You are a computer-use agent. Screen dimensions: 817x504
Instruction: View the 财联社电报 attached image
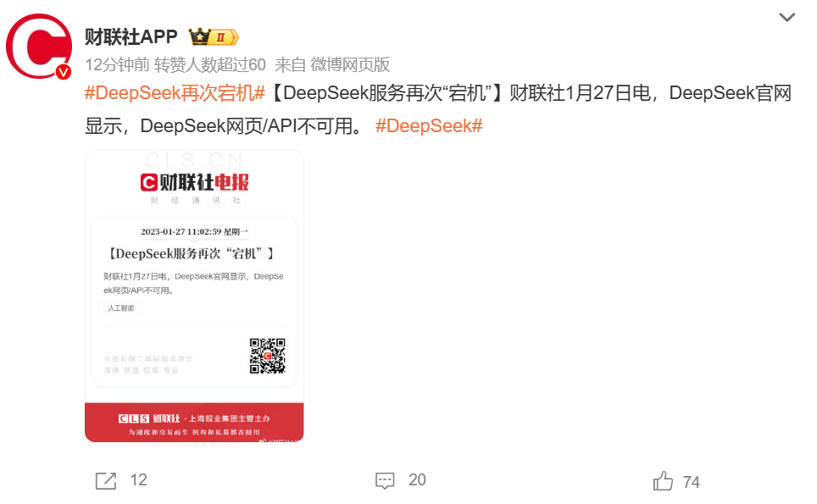point(194,296)
